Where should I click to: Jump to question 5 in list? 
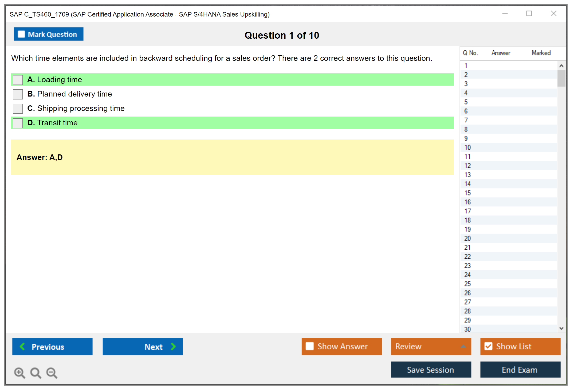click(466, 102)
